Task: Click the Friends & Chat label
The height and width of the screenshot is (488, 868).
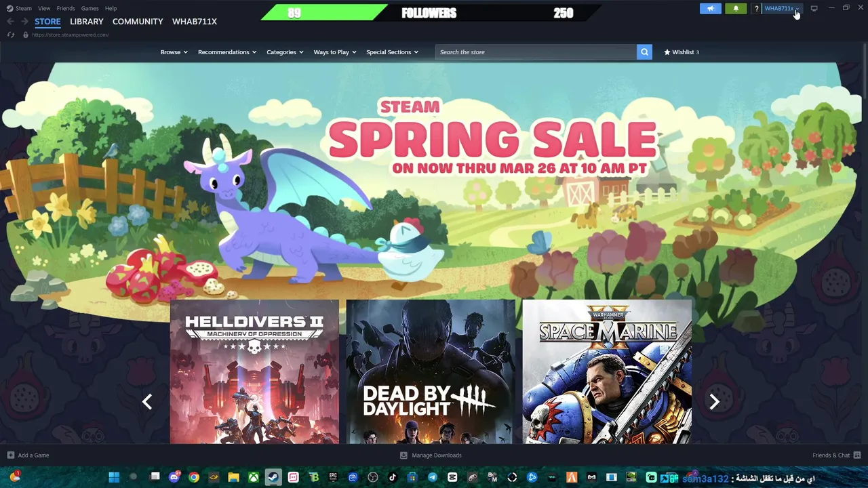Action: (x=831, y=455)
